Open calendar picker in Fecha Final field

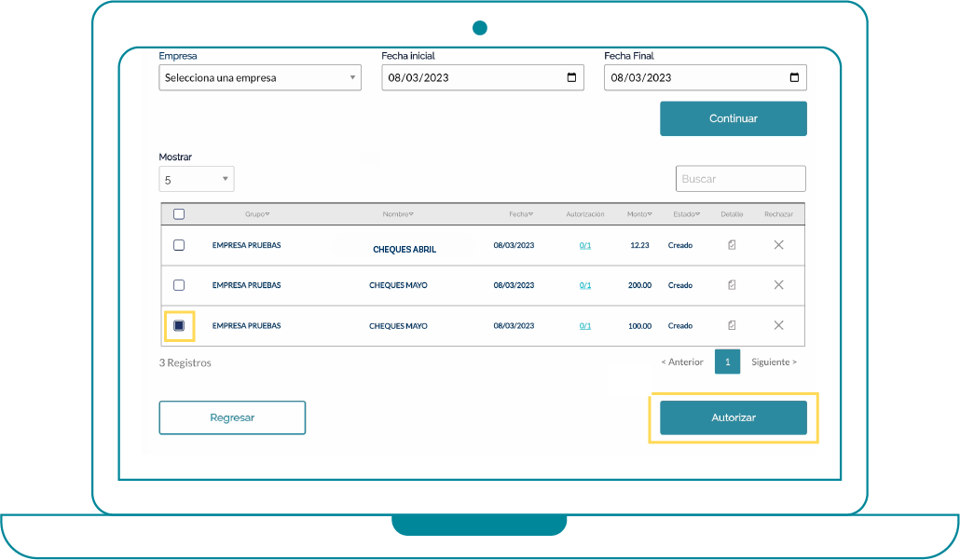pyautogui.click(x=794, y=78)
